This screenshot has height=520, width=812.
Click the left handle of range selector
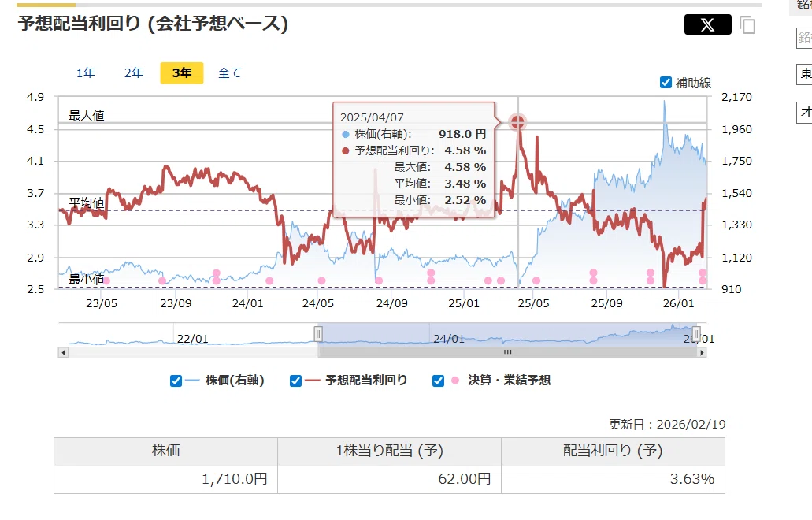click(x=318, y=333)
